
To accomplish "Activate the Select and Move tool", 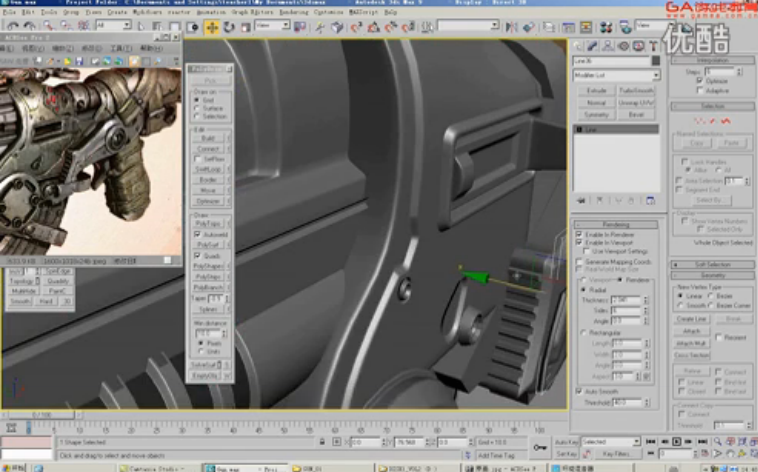I will 212,27.
